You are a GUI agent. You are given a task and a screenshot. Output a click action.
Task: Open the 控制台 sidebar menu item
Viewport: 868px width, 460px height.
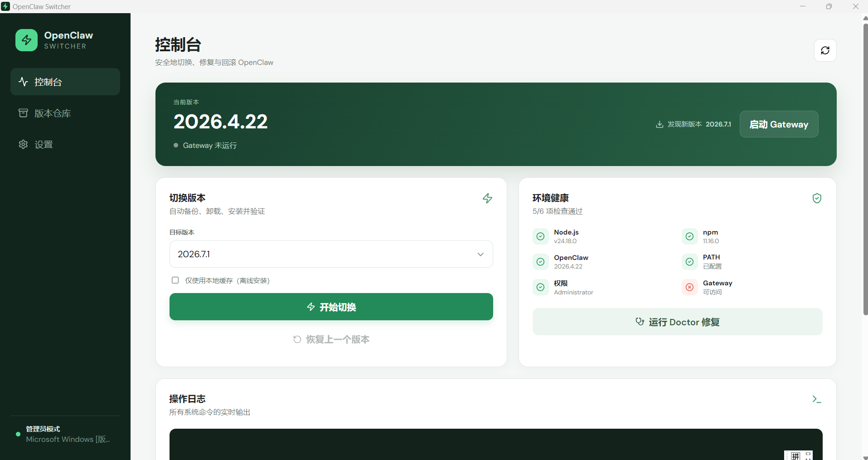pyautogui.click(x=65, y=82)
